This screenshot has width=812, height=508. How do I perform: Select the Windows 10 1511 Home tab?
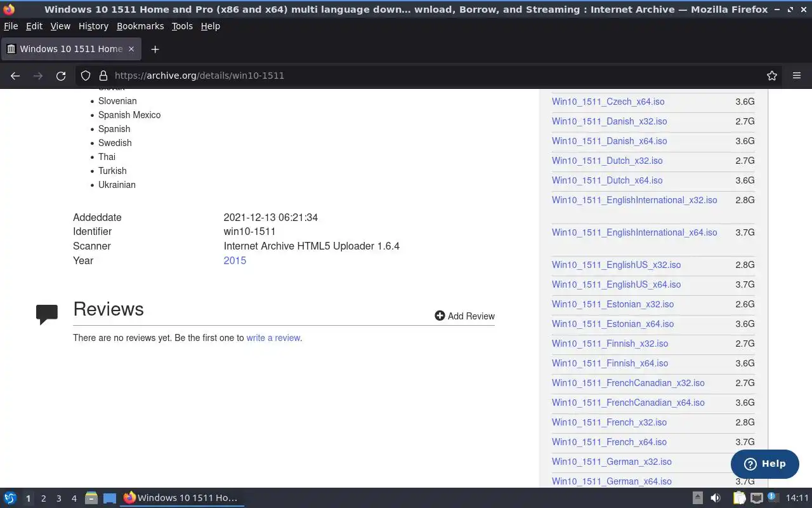point(70,49)
